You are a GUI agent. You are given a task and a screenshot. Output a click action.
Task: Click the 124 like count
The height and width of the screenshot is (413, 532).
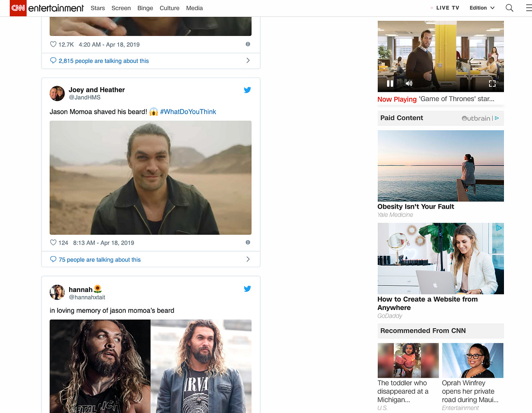pos(63,243)
